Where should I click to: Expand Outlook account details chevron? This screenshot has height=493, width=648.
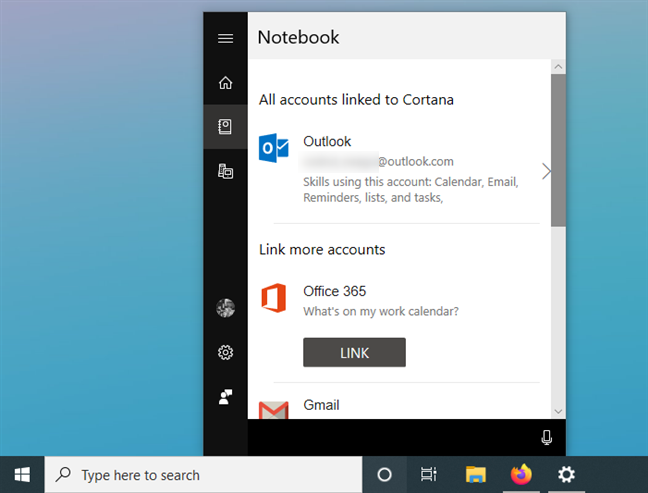[546, 171]
